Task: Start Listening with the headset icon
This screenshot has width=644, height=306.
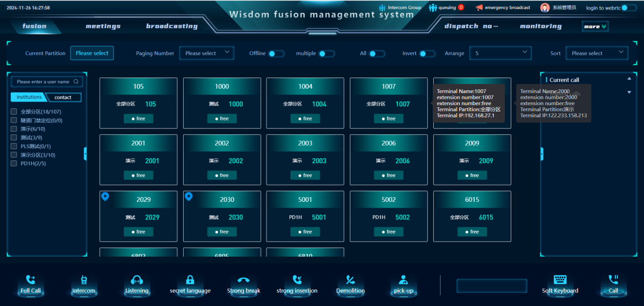Action: (137, 280)
